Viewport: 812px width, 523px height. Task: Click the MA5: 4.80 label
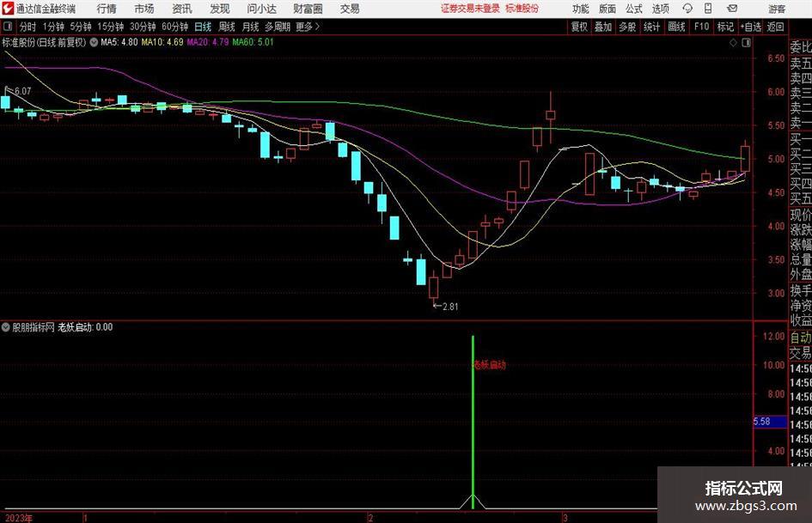click(119, 42)
